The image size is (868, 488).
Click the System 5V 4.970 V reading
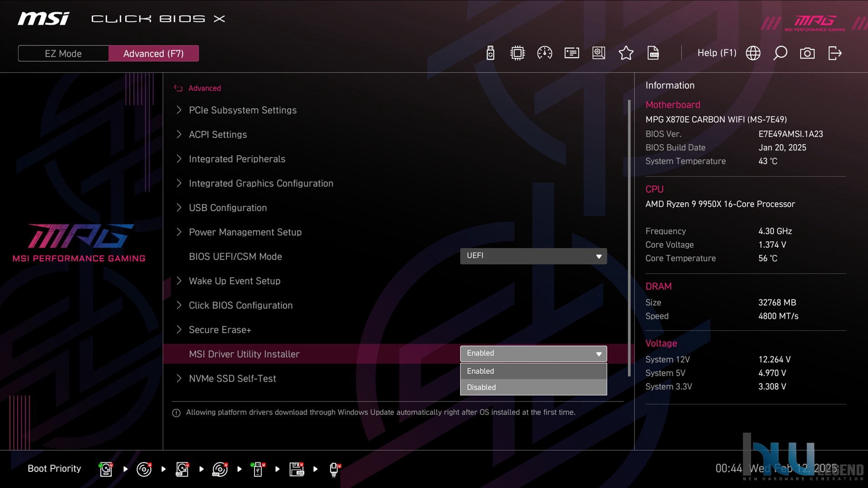click(772, 373)
